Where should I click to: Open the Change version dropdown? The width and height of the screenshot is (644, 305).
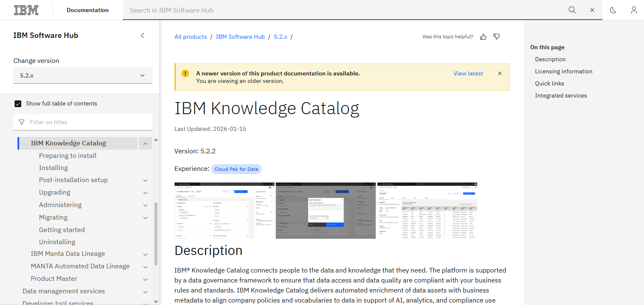[x=83, y=75]
